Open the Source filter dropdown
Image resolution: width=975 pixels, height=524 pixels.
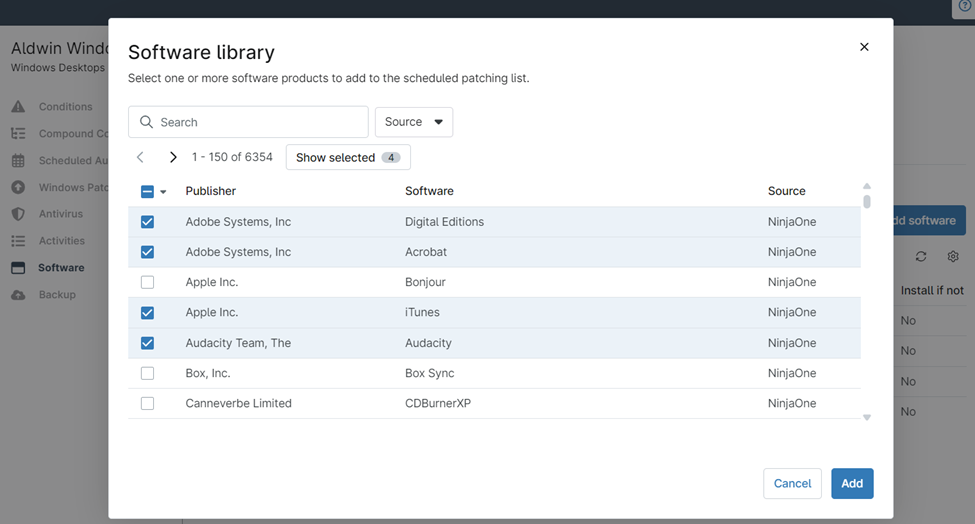tap(413, 122)
